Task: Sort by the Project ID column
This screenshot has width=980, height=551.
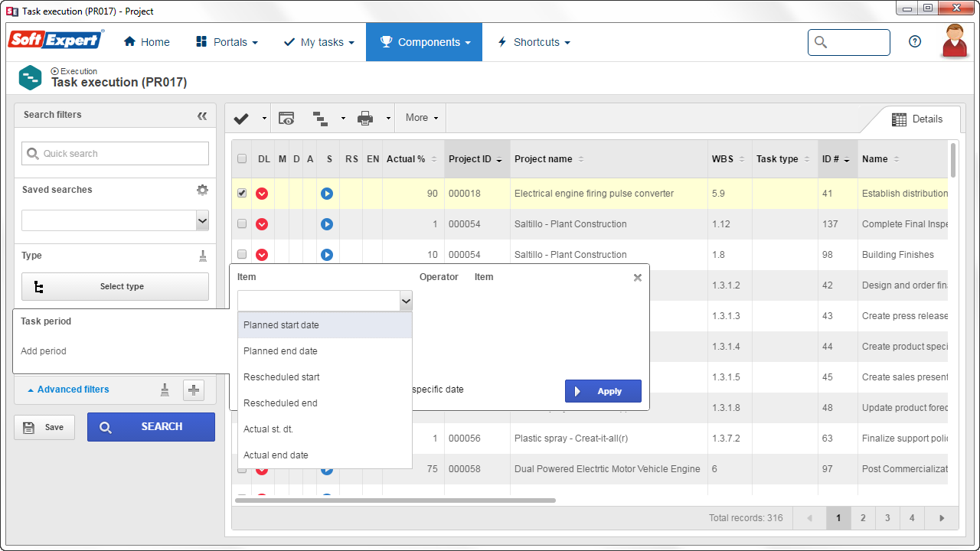Action: [477, 159]
